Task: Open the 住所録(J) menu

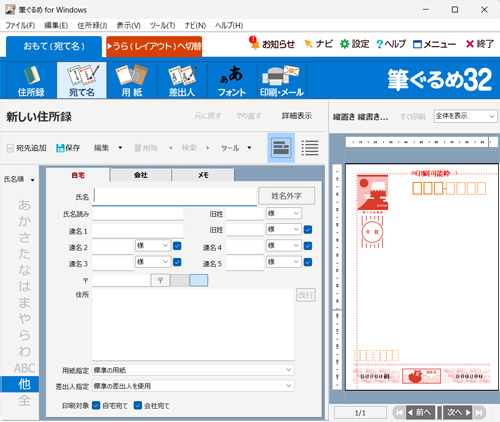Action: click(92, 25)
